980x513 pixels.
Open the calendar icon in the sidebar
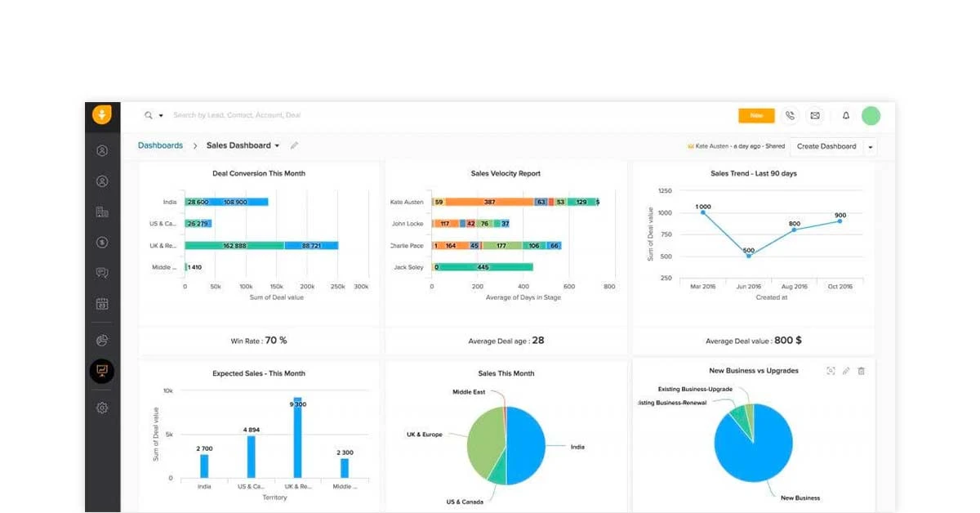[101, 303]
